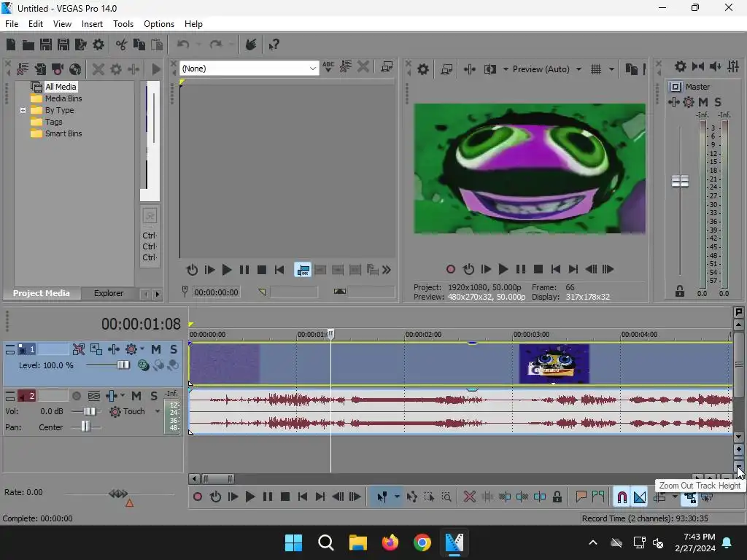Click the Insert Region icon
747x560 pixels.
[x=598, y=497]
